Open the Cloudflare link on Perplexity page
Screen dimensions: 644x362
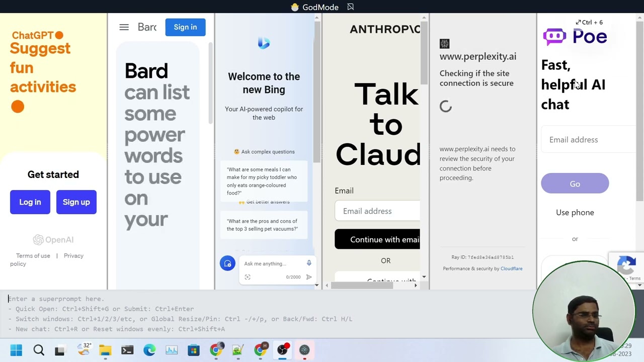(x=511, y=268)
